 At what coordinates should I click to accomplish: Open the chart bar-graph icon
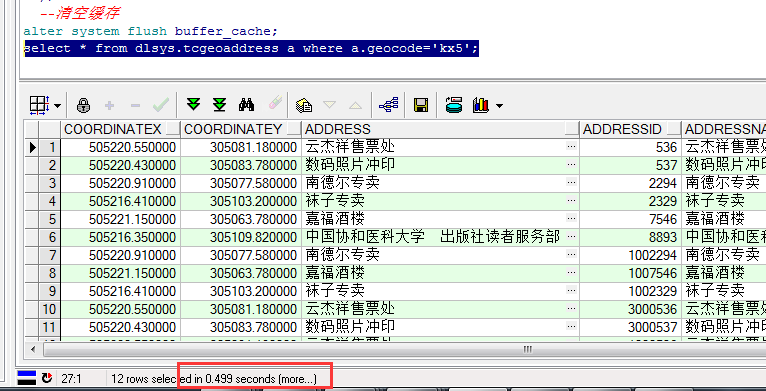tap(481, 105)
